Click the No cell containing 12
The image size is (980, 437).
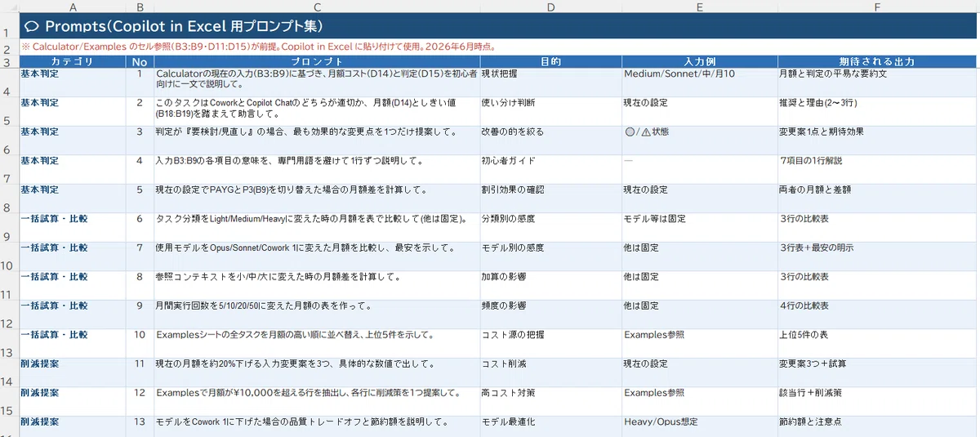coord(141,402)
